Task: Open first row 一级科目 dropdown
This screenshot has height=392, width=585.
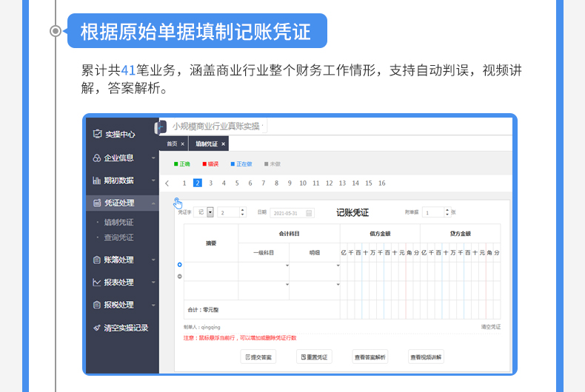Action: (x=287, y=266)
